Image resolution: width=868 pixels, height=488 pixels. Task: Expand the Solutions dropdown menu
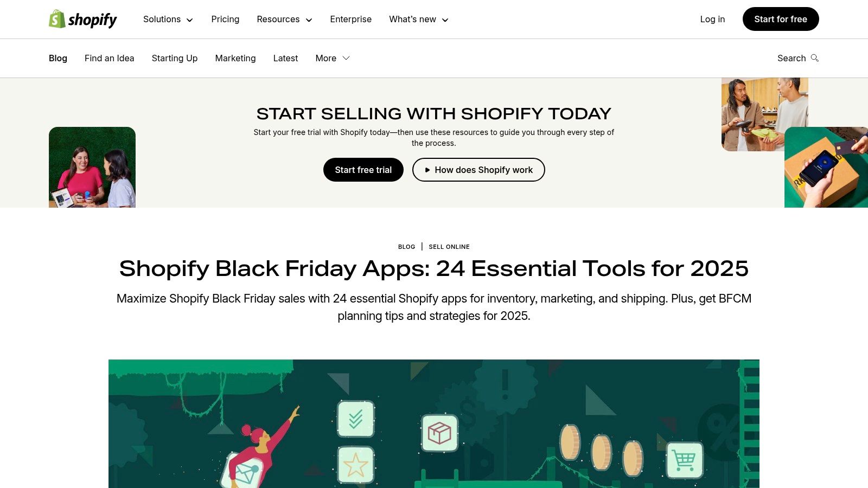point(168,20)
